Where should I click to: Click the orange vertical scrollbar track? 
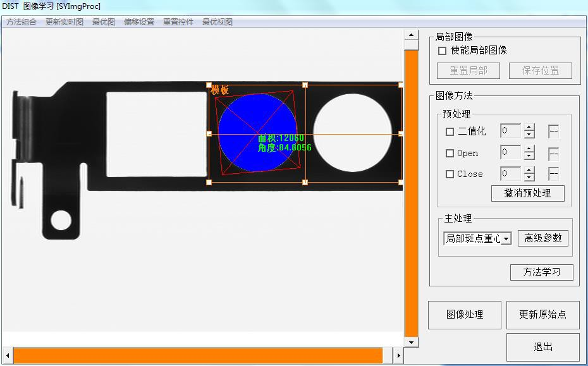pyautogui.click(x=411, y=190)
